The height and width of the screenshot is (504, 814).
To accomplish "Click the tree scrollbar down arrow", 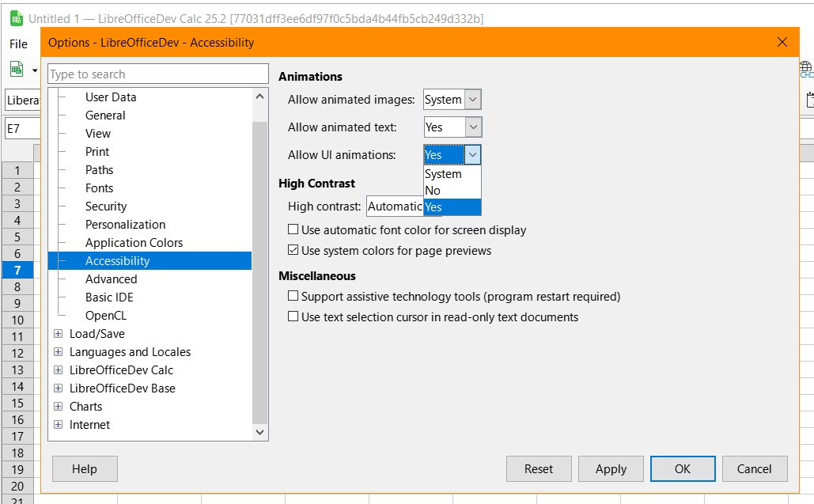I will [x=260, y=432].
